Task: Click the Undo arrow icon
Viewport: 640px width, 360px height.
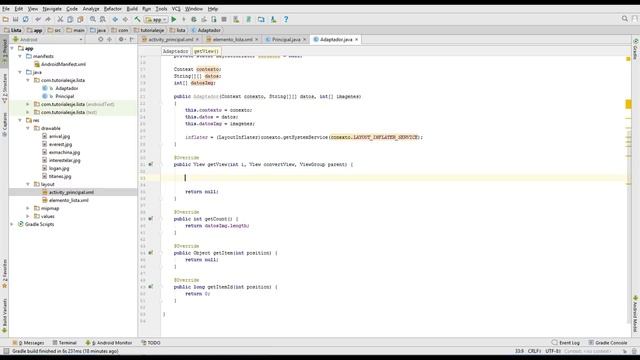Action: 38,19
